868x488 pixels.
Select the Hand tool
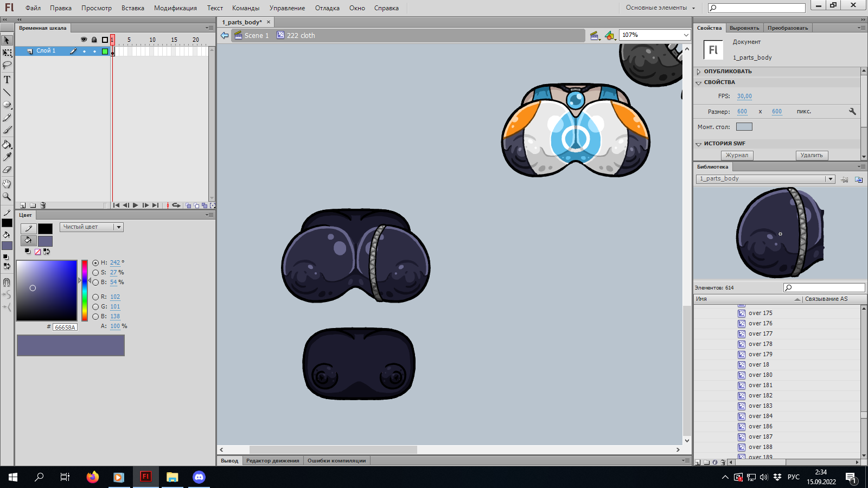coord(7,184)
